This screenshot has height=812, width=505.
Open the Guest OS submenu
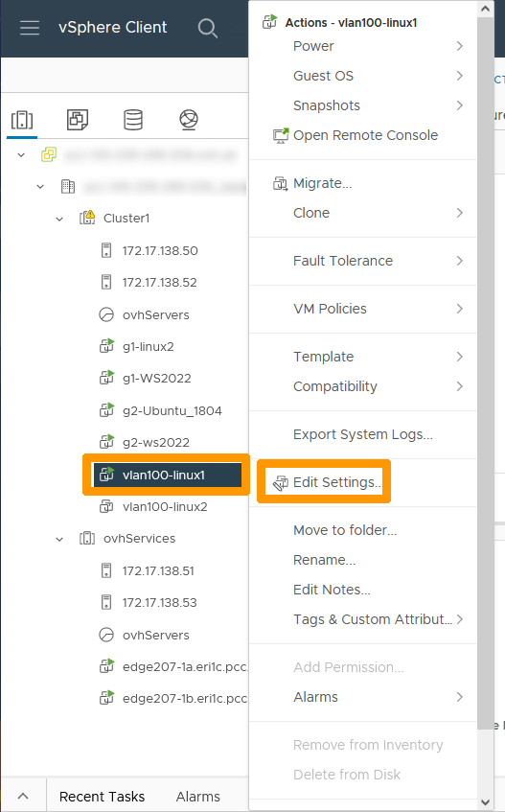point(363,76)
